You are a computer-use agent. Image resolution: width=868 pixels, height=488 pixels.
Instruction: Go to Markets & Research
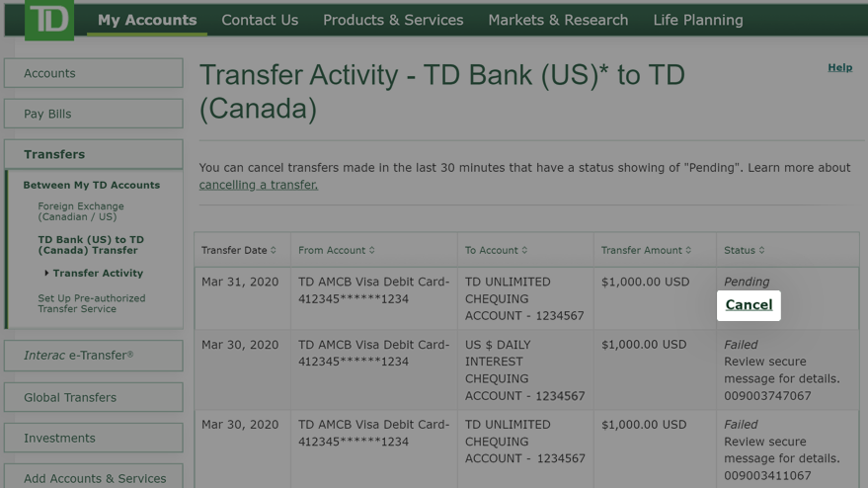pyautogui.click(x=558, y=20)
